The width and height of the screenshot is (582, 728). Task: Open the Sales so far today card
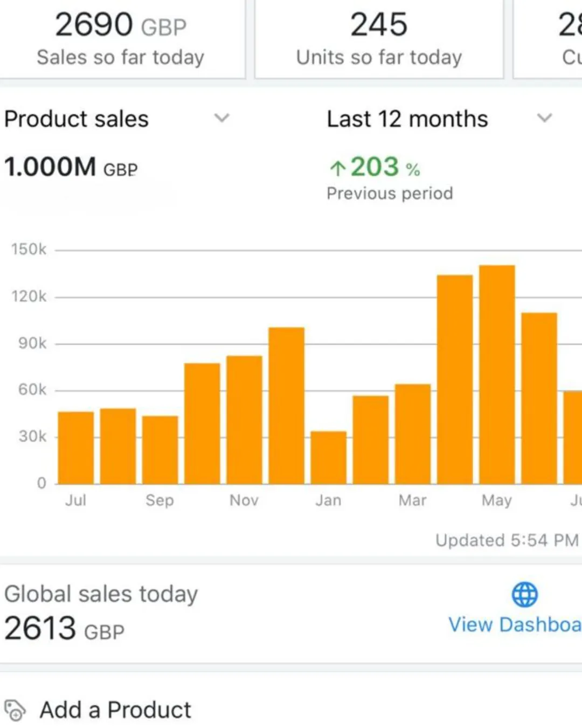click(x=121, y=39)
